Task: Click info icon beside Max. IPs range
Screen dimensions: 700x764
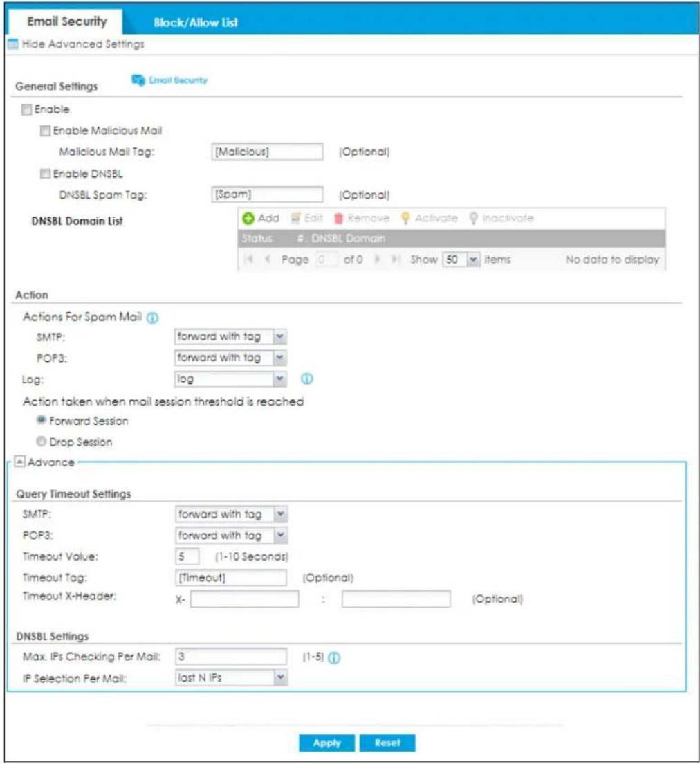Action: (334, 658)
